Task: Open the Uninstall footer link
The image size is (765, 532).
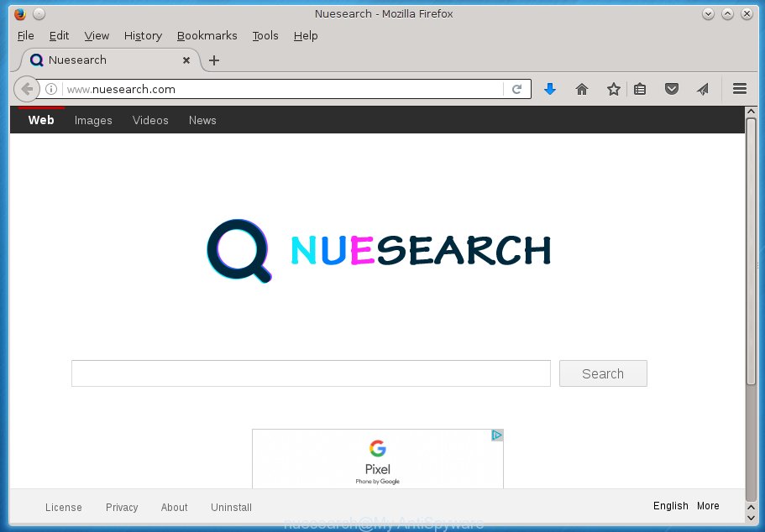Action: (231, 507)
